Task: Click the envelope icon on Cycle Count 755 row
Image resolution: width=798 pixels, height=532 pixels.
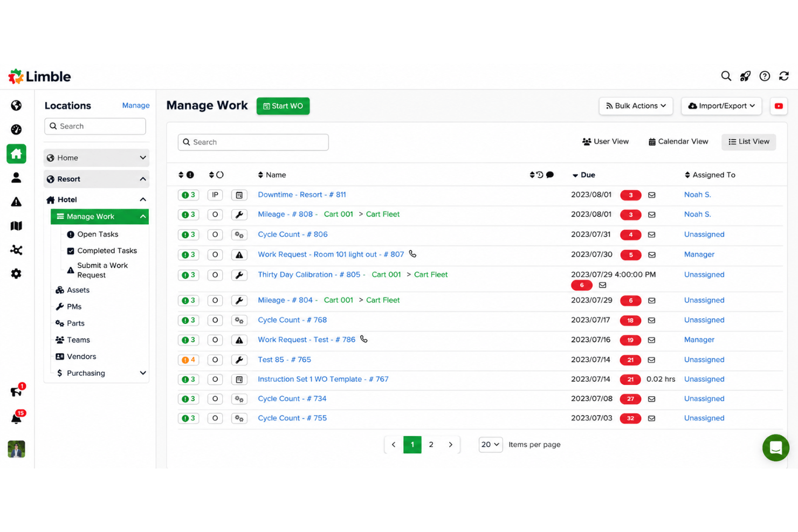Action: [651, 418]
